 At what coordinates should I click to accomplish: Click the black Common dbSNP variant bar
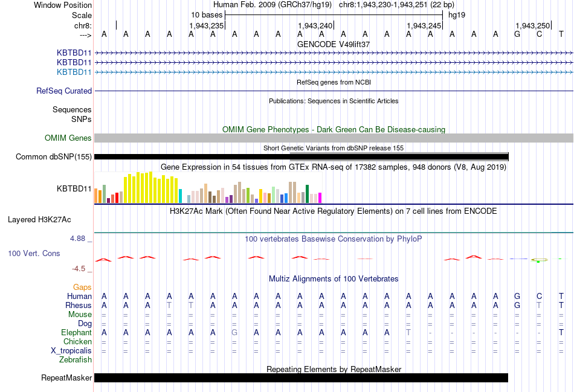point(302,156)
